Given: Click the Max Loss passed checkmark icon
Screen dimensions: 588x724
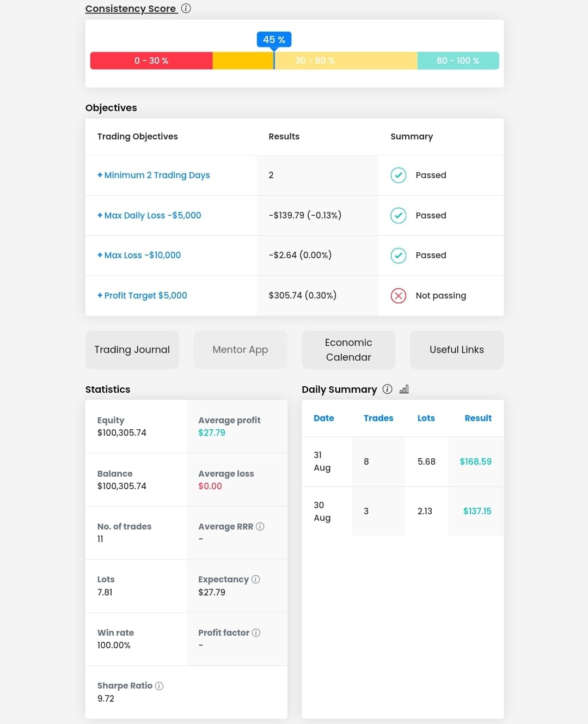Looking at the screenshot, I should tap(399, 255).
